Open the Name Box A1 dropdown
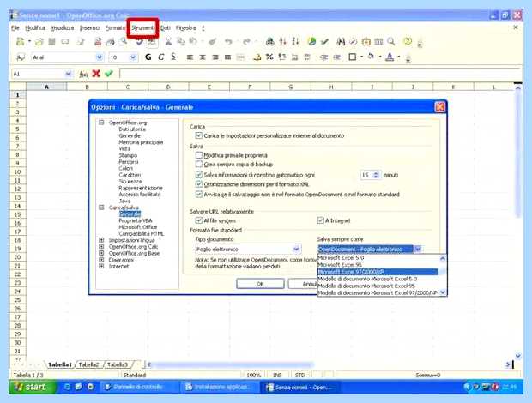532x403 pixels. click(68, 74)
